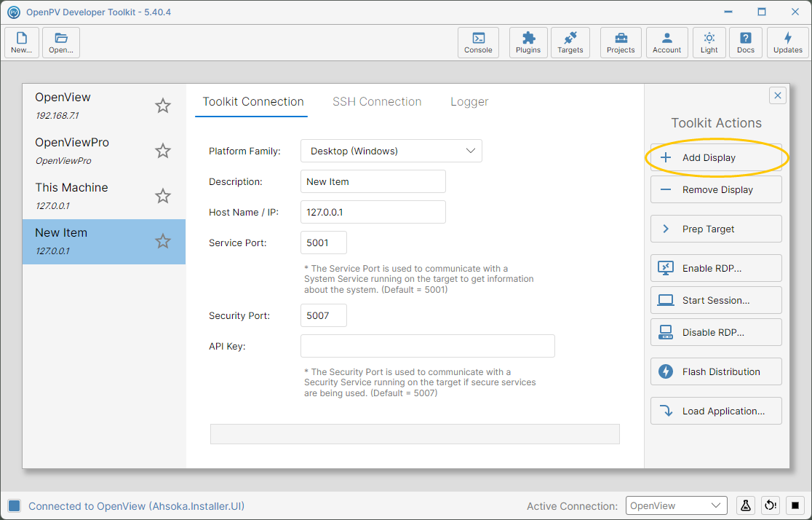This screenshot has height=520, width=812.
Task: Click into the Description field
Action: pos(373,181)
